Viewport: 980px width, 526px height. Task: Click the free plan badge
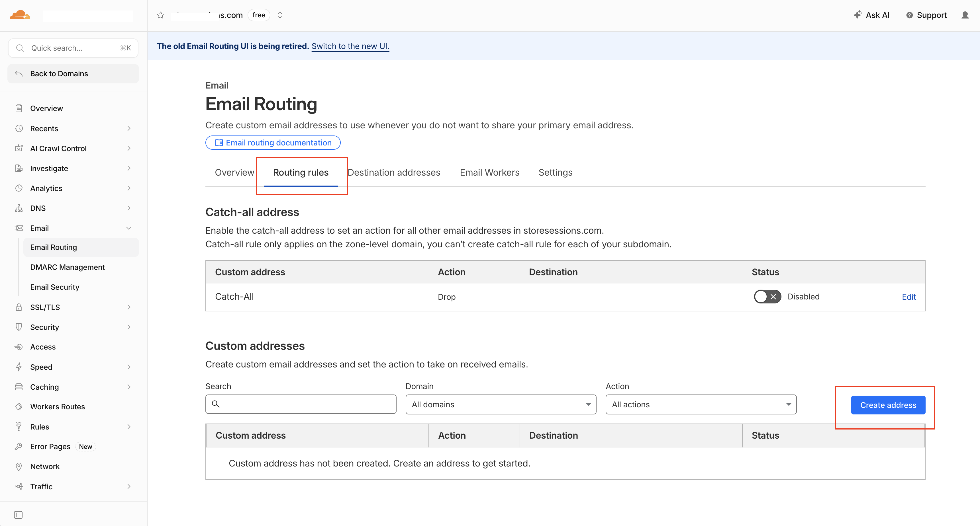pos(259,15)
